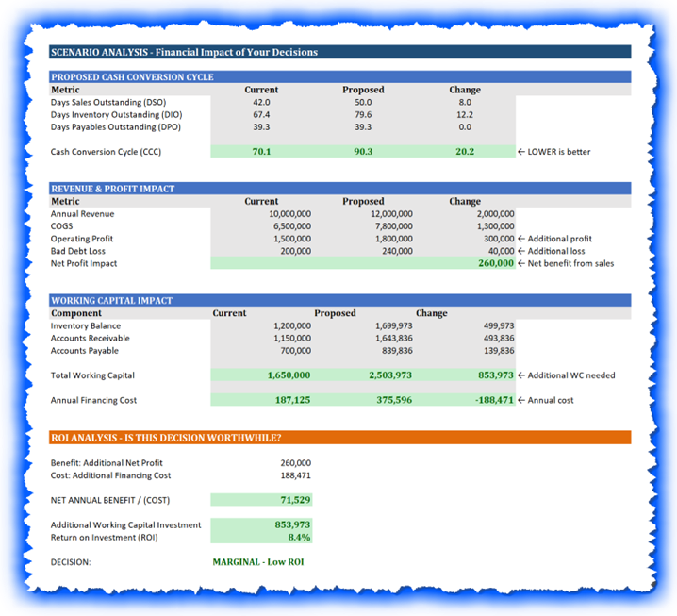Click the Current Total Working Capital 1,650,000

[289, 375]
